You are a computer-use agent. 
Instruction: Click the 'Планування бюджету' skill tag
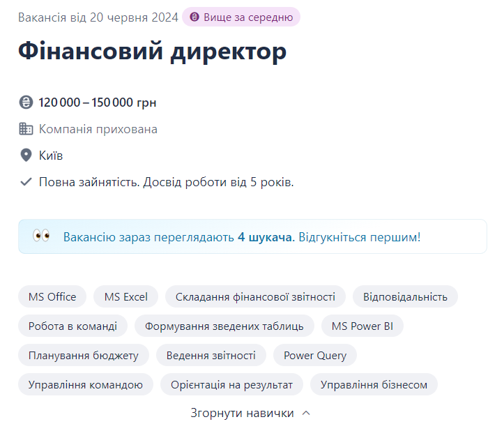tap(84, 355)
